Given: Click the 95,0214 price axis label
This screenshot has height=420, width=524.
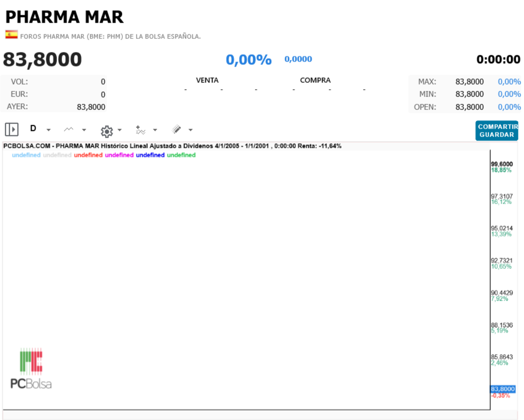Looking at the screenshot, I should tap(501, 228).
